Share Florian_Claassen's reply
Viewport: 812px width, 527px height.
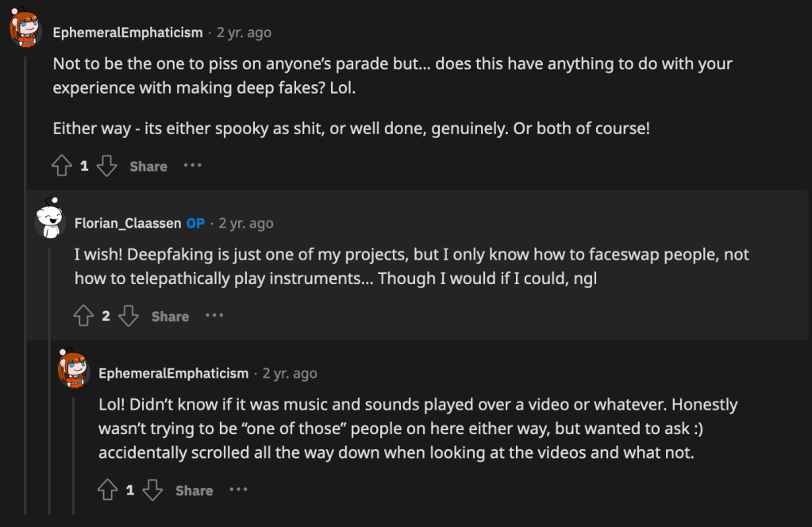170,317
